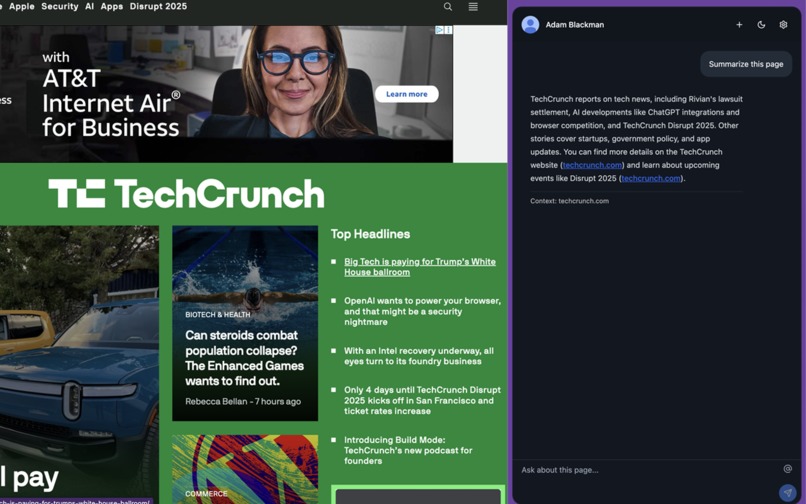This screenshot has width=806, height=504.
Task: Click the Ask about this page input
Action: 649,470
